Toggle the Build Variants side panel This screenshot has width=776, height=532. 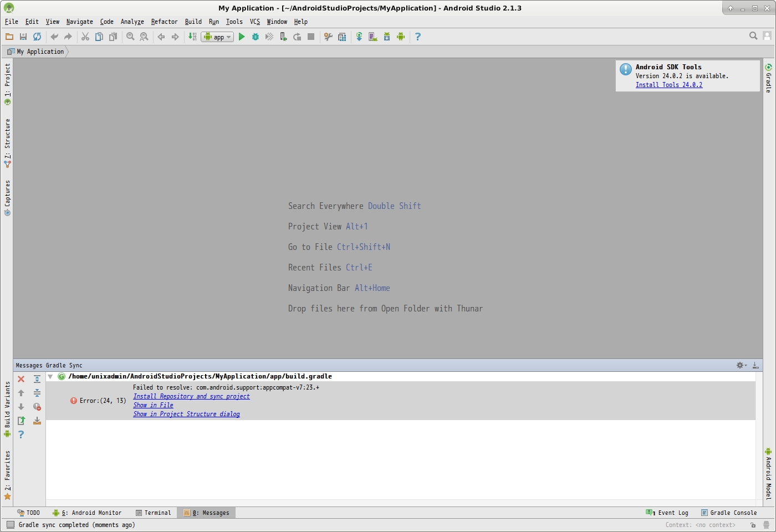7,407
